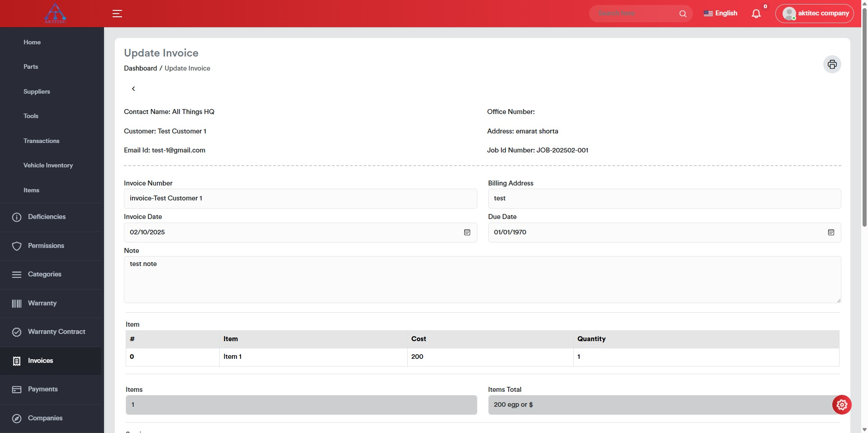868x433 pixels.
Task: Toggle the hamburger sidebar menu
Action: point(117,14)
